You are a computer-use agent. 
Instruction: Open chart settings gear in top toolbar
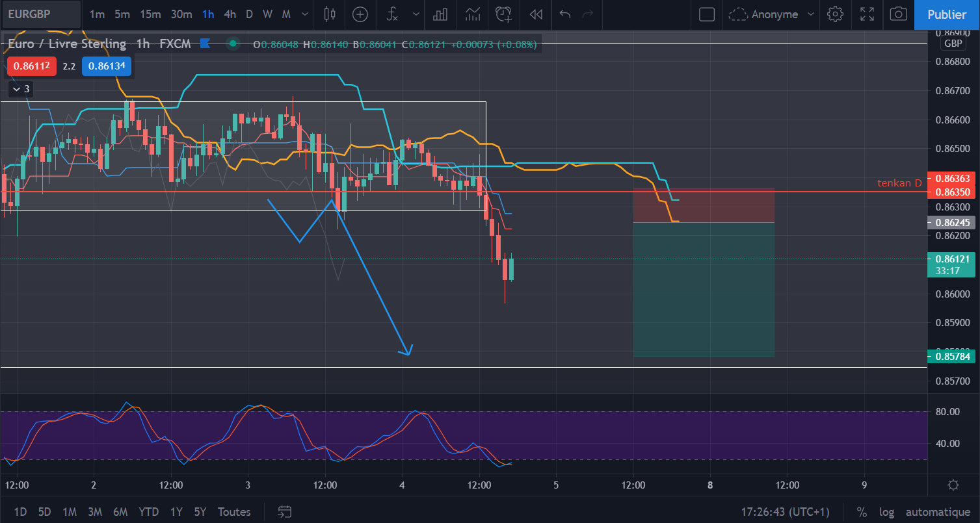pos(836,14)
